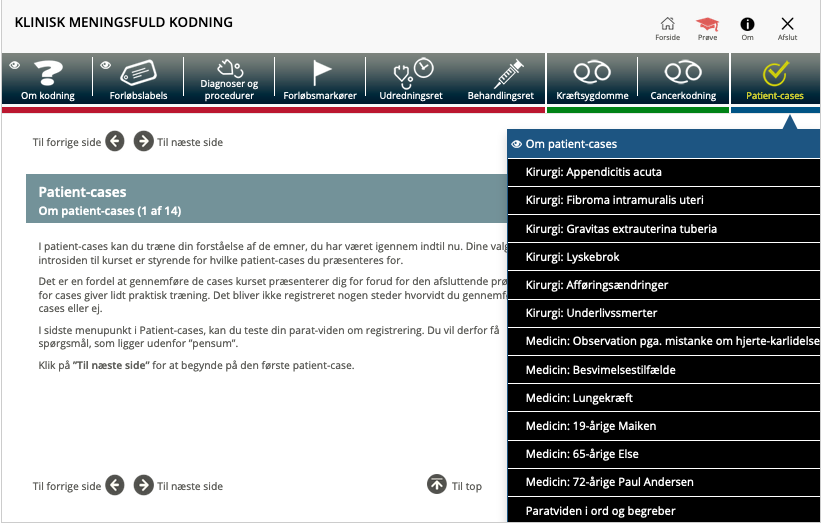The image size is (824, 526).
Task: Open the Forløbsmarkører flag icon
Action: (x=321, y=73)
